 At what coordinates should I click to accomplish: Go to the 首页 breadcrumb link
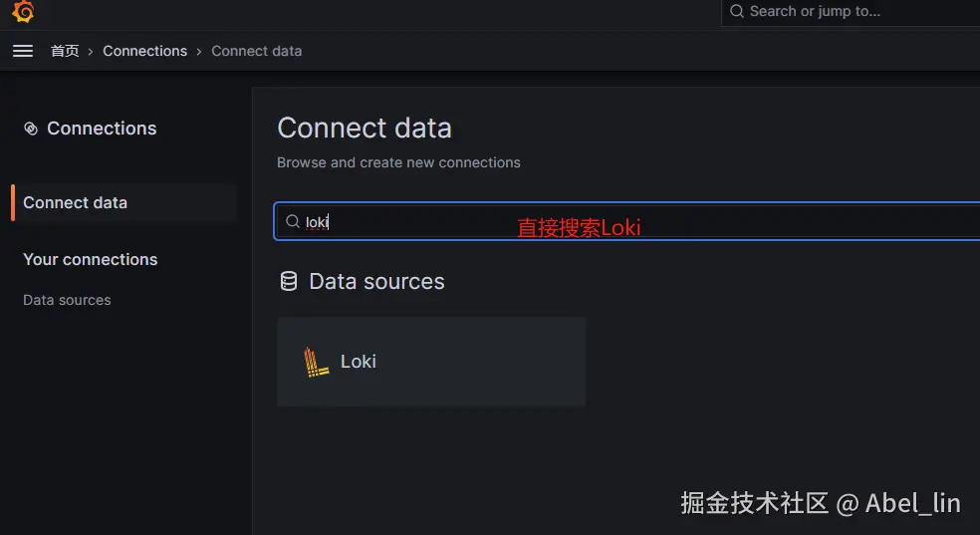(65, 51)
